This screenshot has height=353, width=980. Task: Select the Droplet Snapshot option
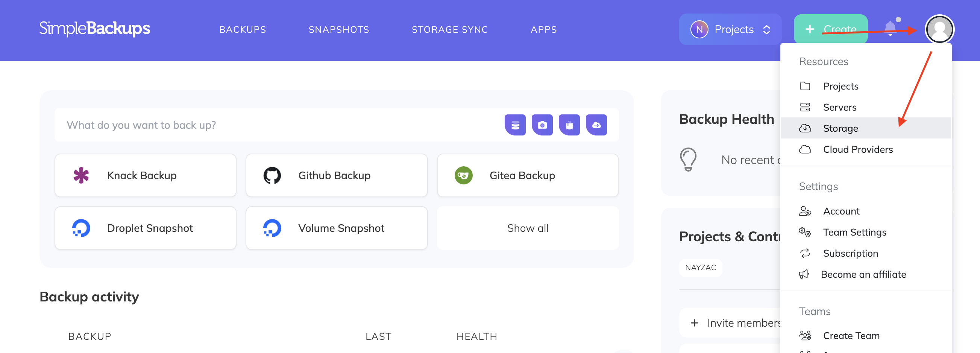(145, 228)
